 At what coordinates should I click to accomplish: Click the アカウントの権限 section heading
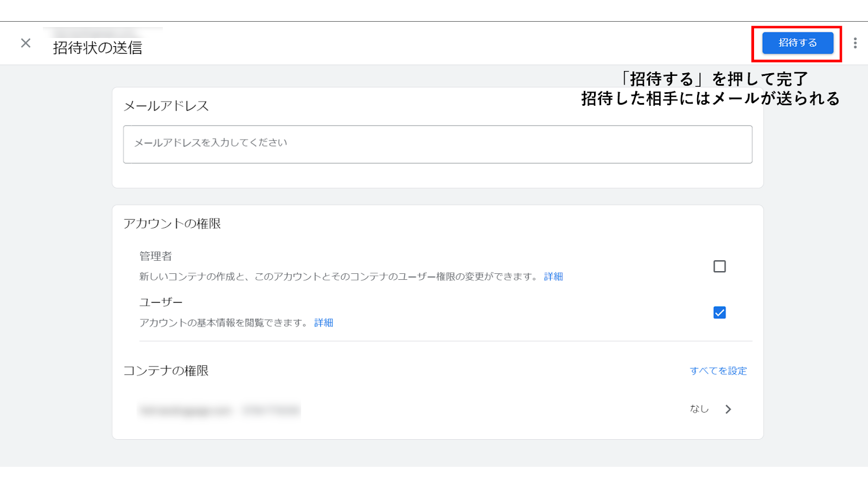[x=172, y=223]
